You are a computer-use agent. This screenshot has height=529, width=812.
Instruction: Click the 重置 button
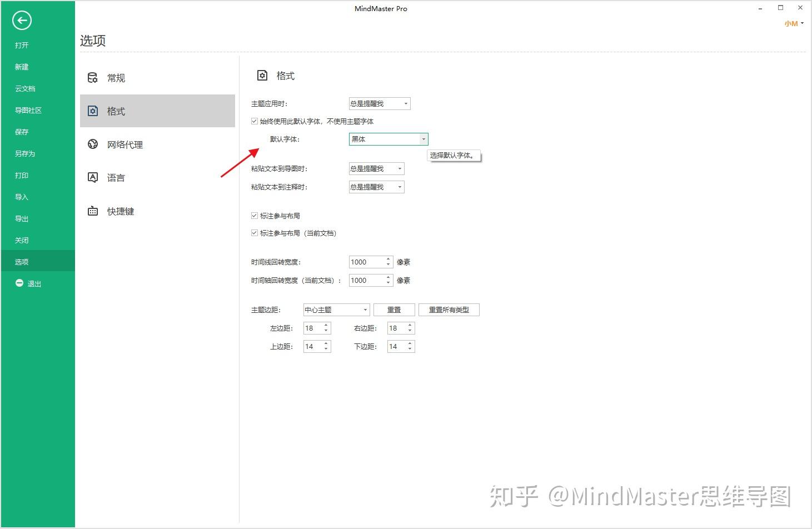click(394, 310)
